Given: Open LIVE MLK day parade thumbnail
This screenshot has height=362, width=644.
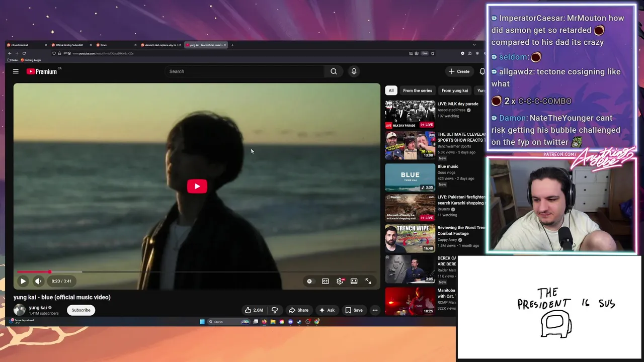Looking at the screenshot, I should tap(410, 114).
